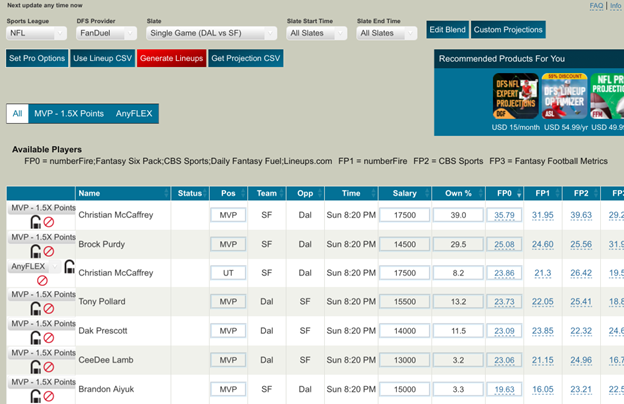Click Use Lineup CSV button

coord(103,58)
